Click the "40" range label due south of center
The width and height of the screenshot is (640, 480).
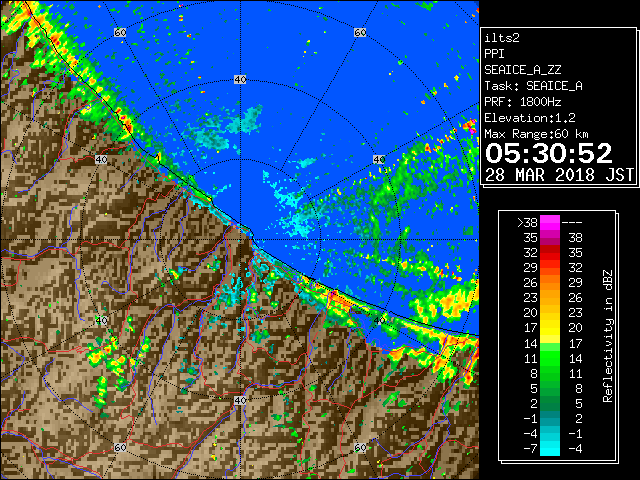tap(240, 400)
